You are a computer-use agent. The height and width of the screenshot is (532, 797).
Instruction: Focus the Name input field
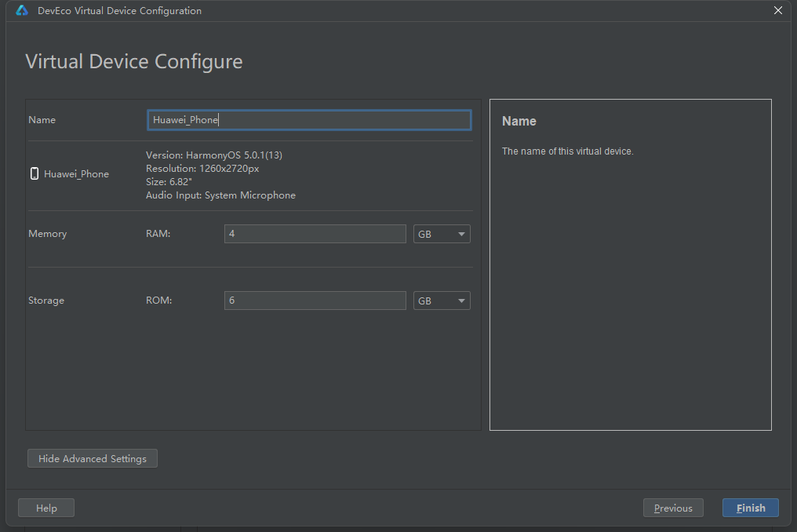[309, 120]
